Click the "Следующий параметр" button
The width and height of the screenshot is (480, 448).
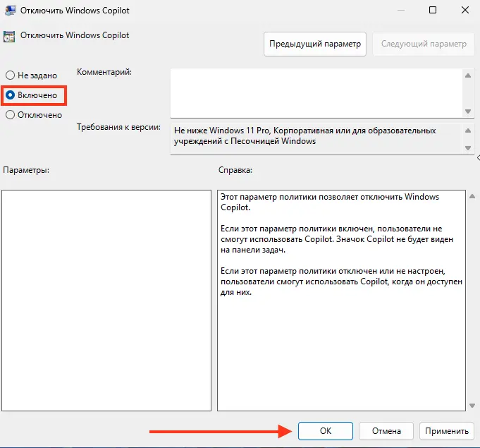(424, 44)
